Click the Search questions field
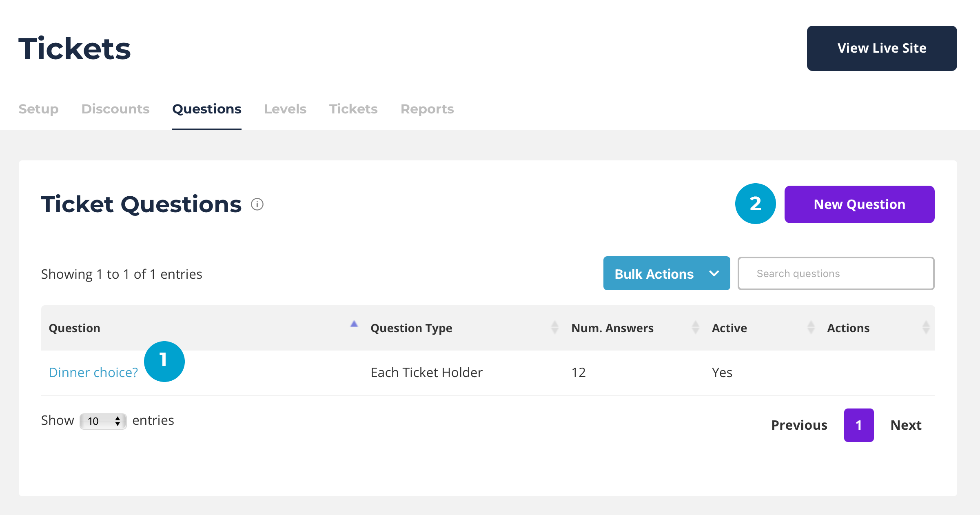 [836, 273]
